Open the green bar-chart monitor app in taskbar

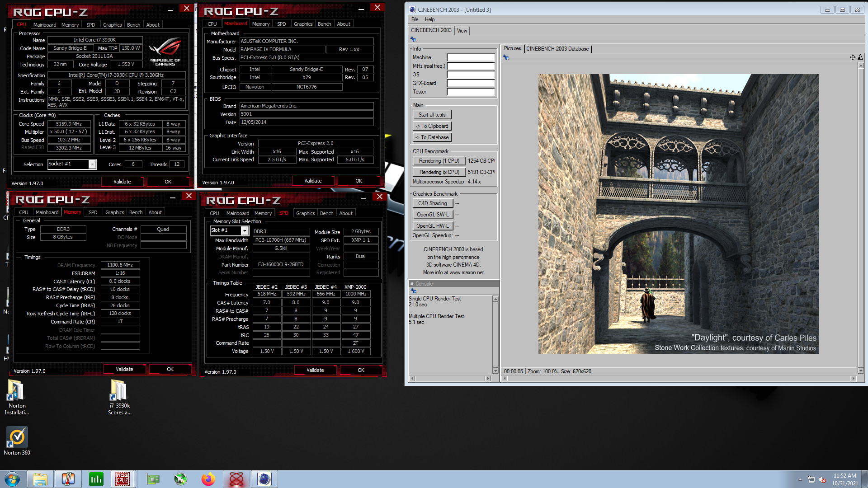click(96, 479)
